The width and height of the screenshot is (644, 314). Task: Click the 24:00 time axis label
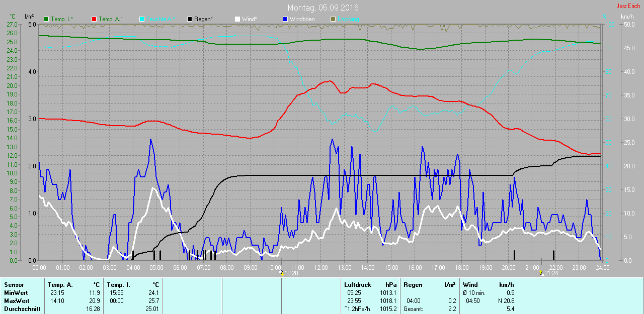pyautogui.click(x=602, y=267)
